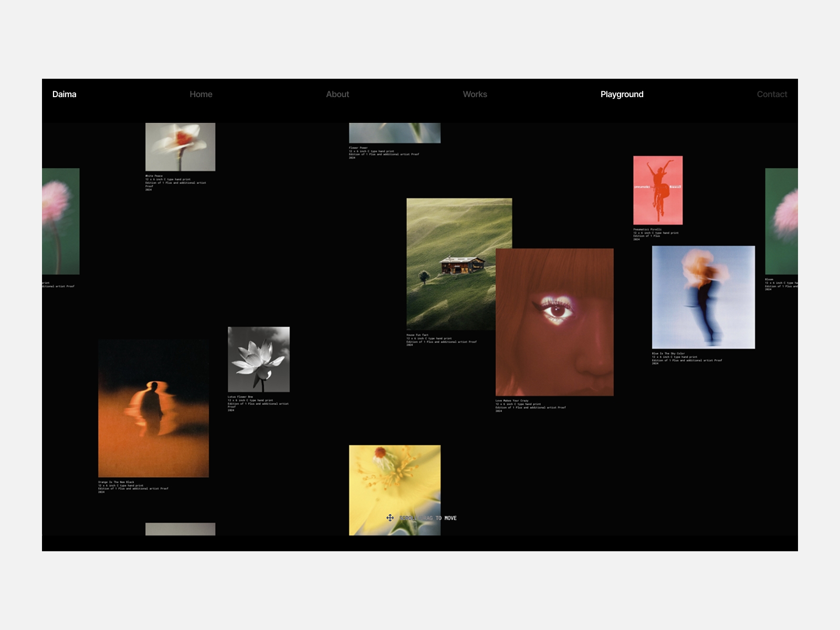The height and width of the screenshot is (630, 840).
Task: Select the Pneumatici Pirelli caption text
Action: coord(656,233)
